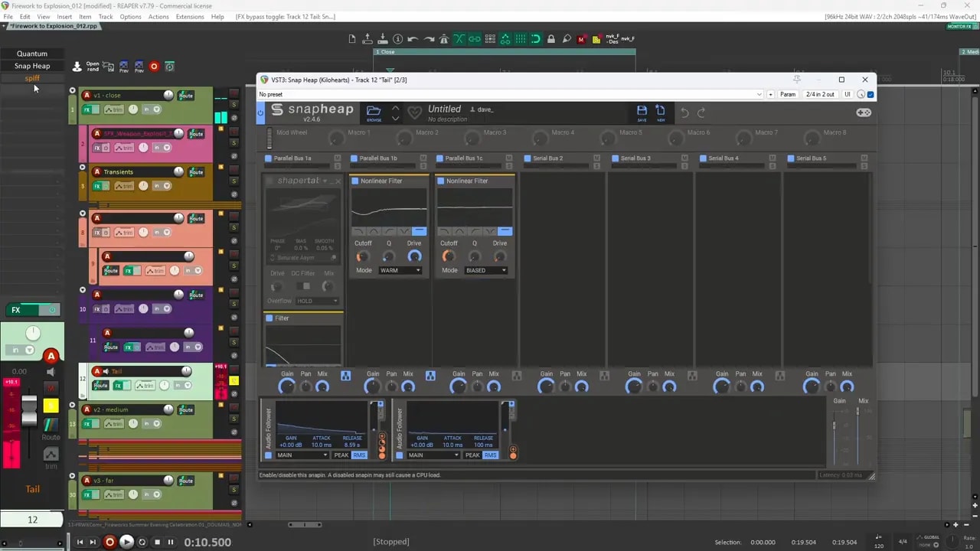The image size is (980, 551).
Task: Click the red record-arm icon above tracks
Action: tap(154, 67)
